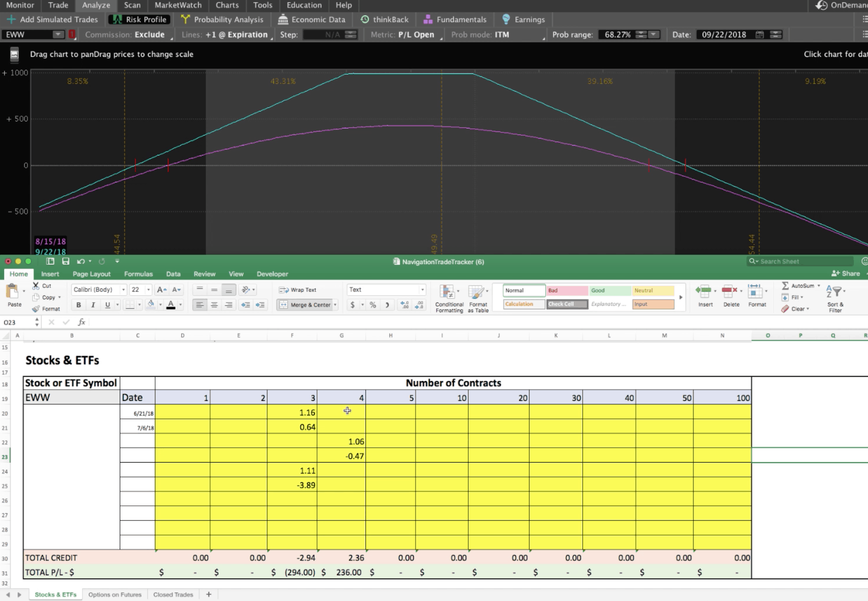
Task: Apply the Good cell style
Action: pyautogui.click(x=610, y=291)
